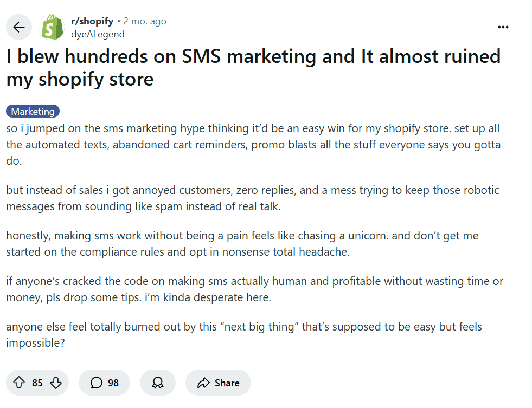Upvote the SMS marketing post
The image size is (532, 408).
pyautogui.click(x=19, y=383)
